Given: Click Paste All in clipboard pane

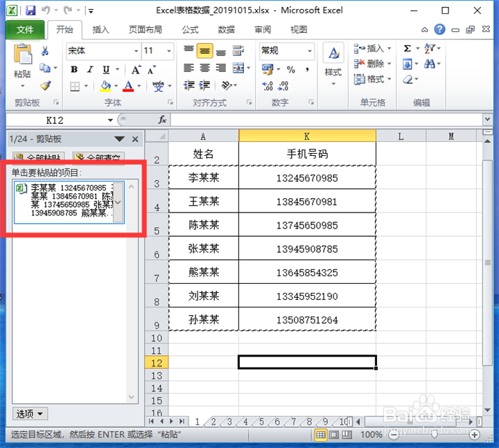Looking at the screenshot, I should pos(39,157).
